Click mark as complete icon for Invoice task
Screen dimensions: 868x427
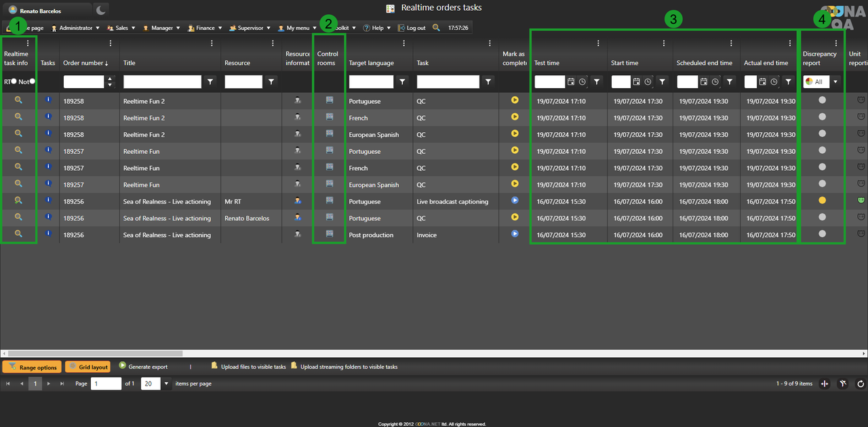click(x=515, y=234)
